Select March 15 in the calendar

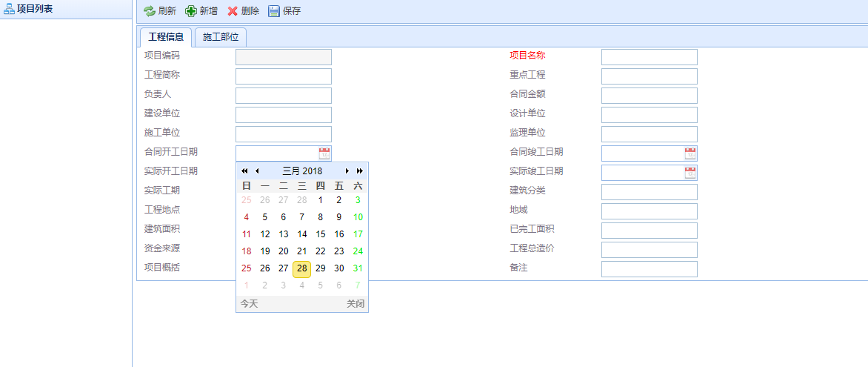[321, 234]
